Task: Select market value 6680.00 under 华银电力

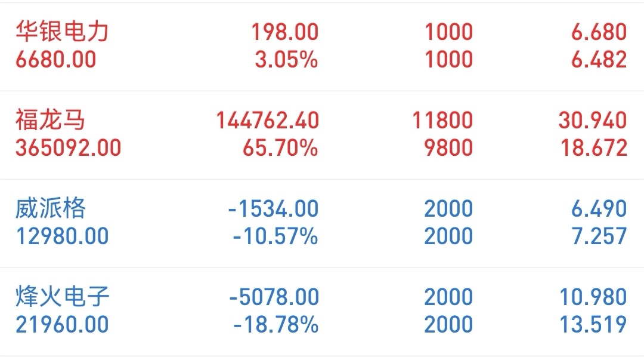Action: pyautogui.click(x=56, y=60)
